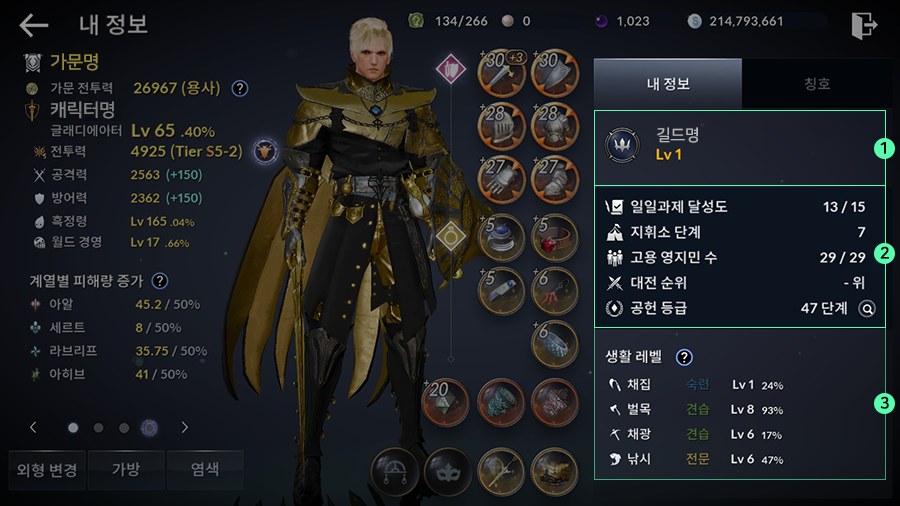Open the +30 sword weapon slot
900x506 pixels.
coord(501,73)
